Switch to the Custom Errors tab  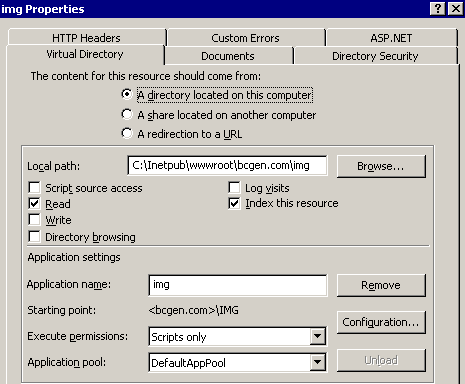point(246,38)
